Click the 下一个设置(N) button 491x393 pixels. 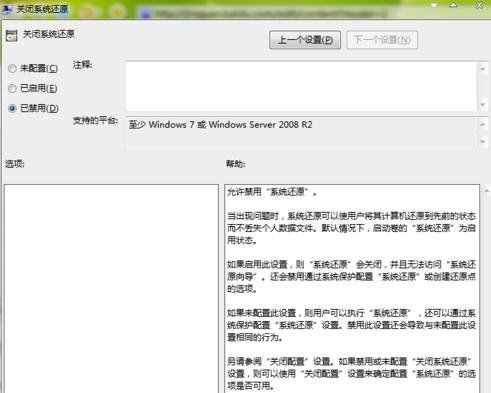point(382,40)
